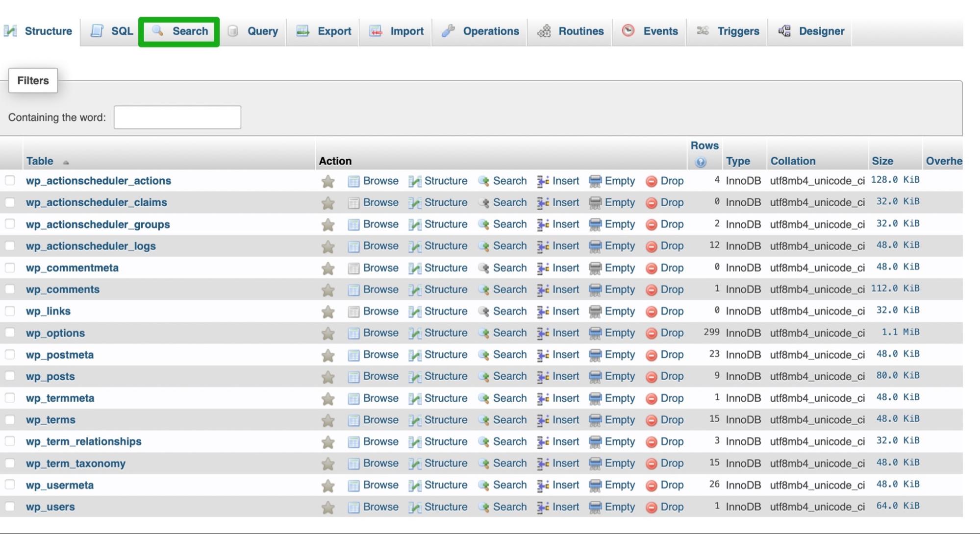This screenshot has height=534, width=980.
Task: Click the Search tab in navigation
Action: coord(180,31)
